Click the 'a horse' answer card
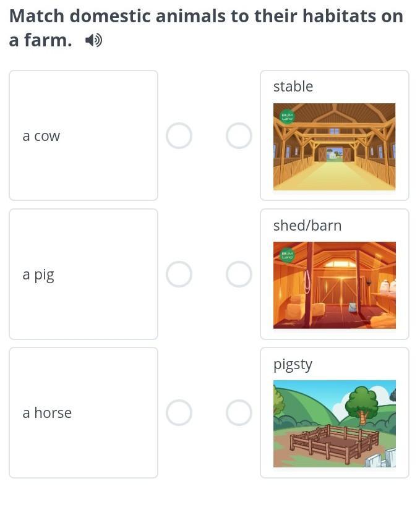Image resolution: width=420 pixels, height=515 pixels. tap(84, 412)
